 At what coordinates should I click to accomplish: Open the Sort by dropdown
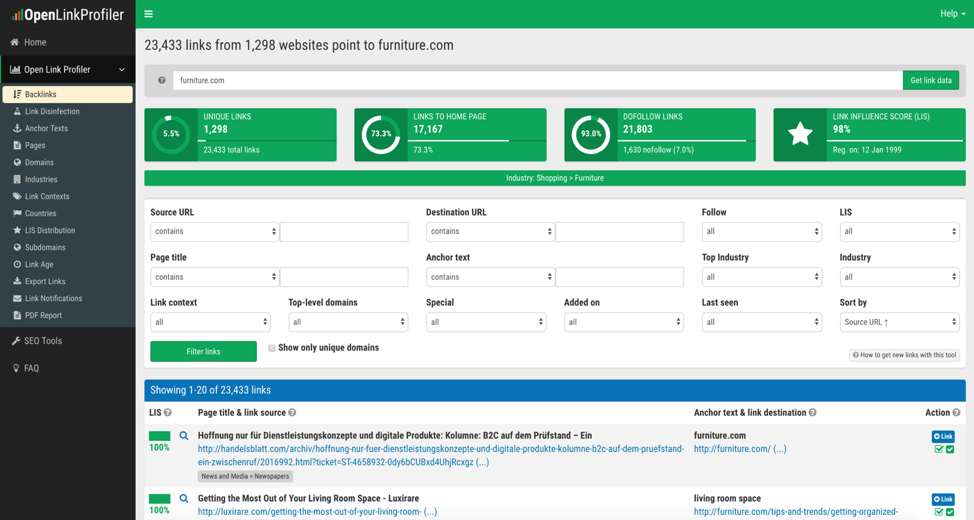coord(899,322)
